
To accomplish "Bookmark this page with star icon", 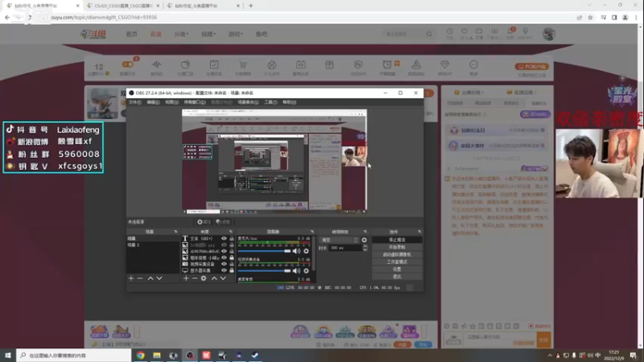I will pos(590,18).
